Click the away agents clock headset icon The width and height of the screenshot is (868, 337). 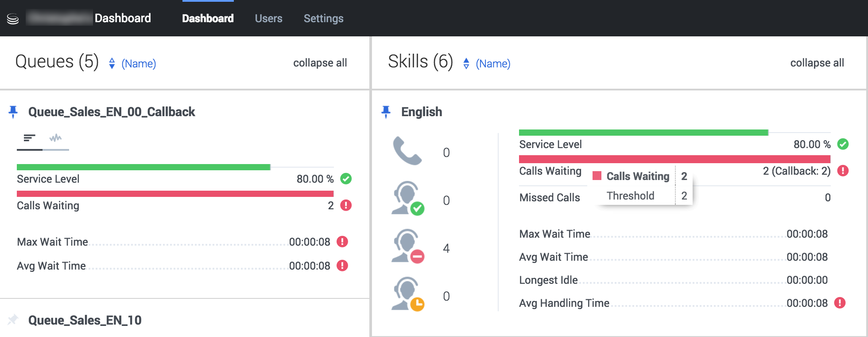pyautogui.click(x=407, y=294)
